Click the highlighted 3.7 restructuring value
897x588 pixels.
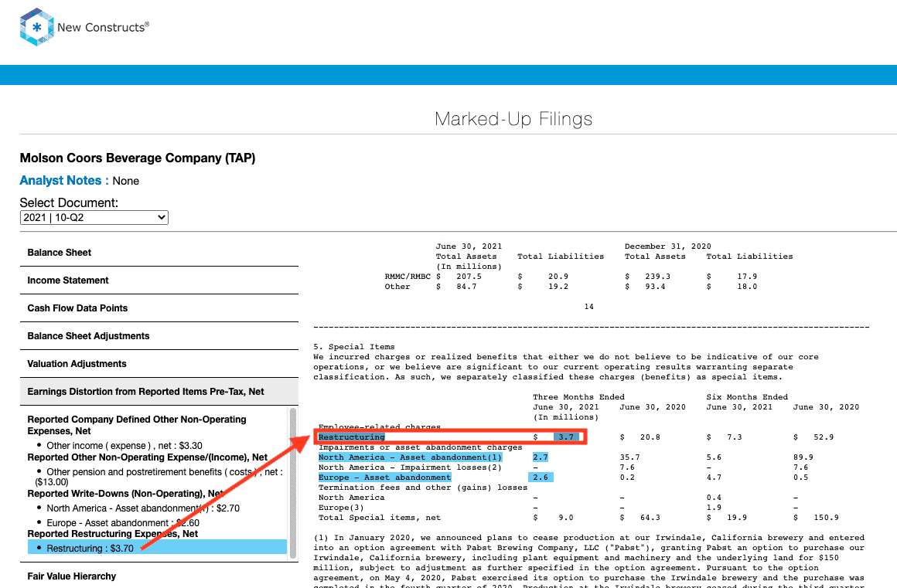coord(566,437)
